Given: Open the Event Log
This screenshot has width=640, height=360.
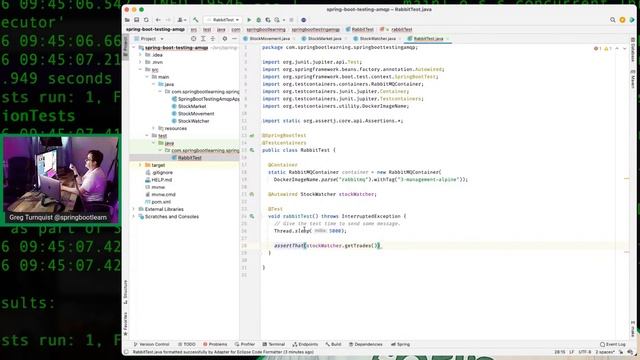Looking at the screenshot, I should coord(613,344).
